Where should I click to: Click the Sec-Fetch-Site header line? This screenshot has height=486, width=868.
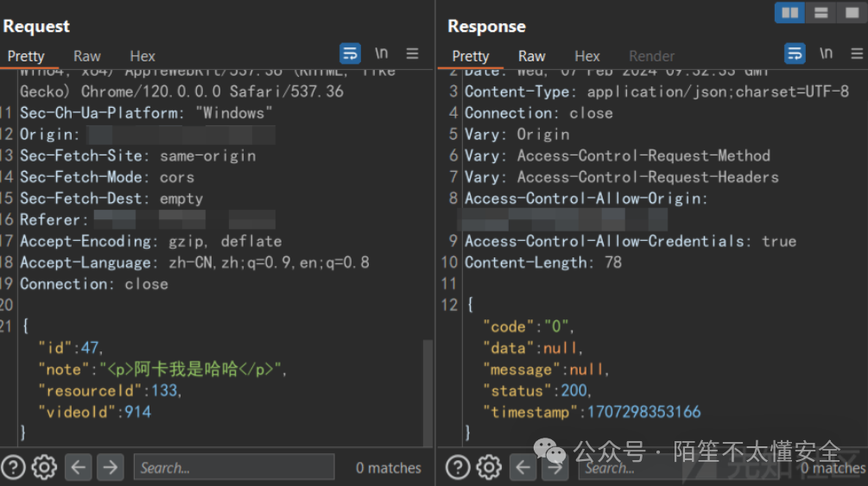tap(138, 155)
